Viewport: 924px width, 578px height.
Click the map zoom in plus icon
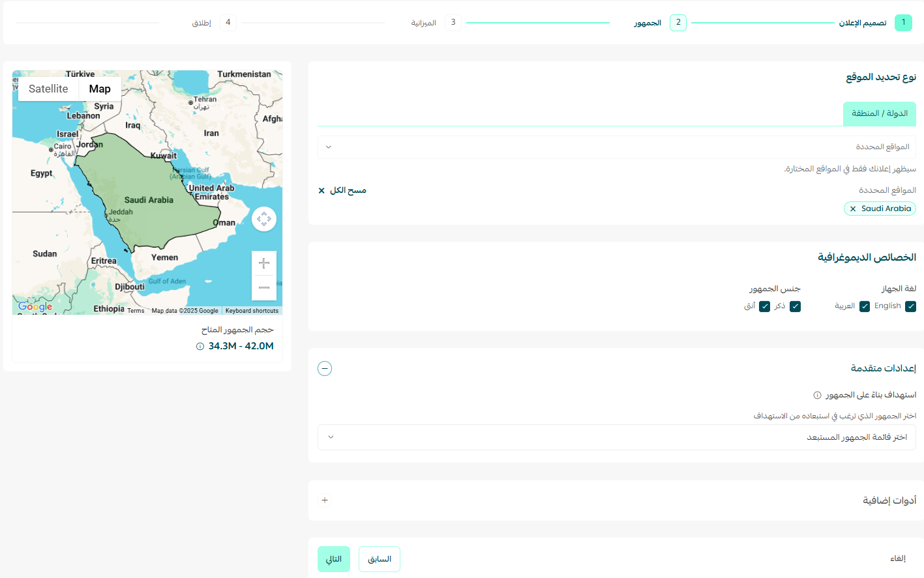[264, 263]
